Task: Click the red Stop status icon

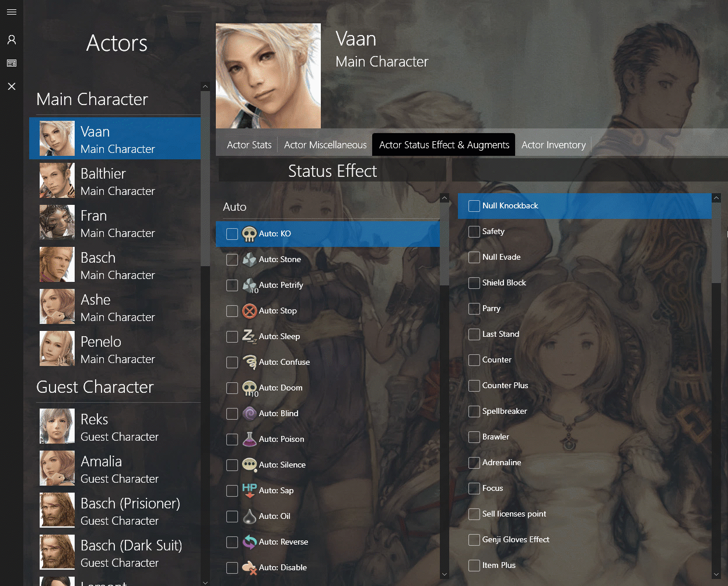Action: click(x=249, y=311)
